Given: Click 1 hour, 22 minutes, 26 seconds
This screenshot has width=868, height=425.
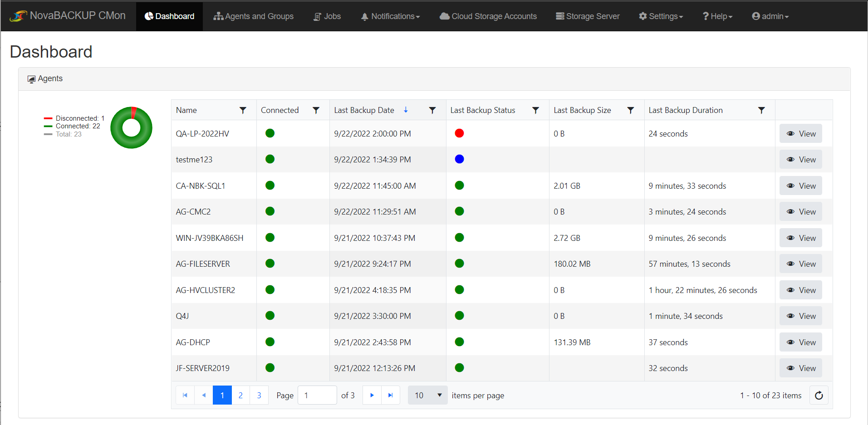Looking at the screenshot, I should (x=703, y=290).
